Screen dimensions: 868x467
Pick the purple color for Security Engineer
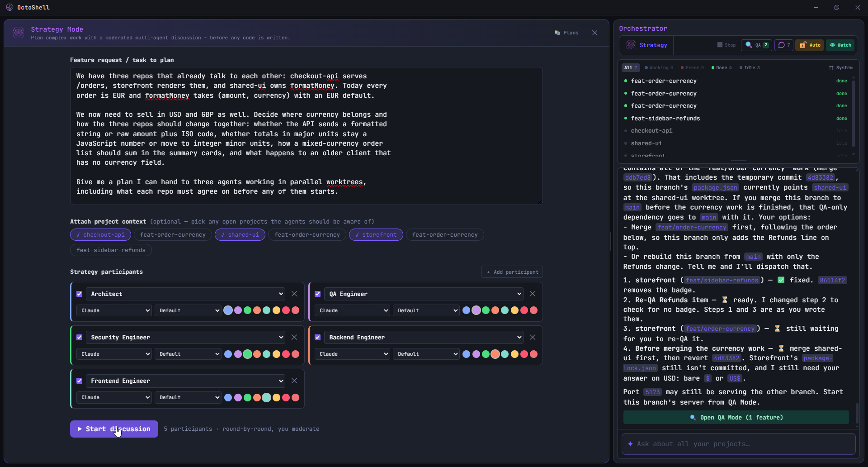238,354
